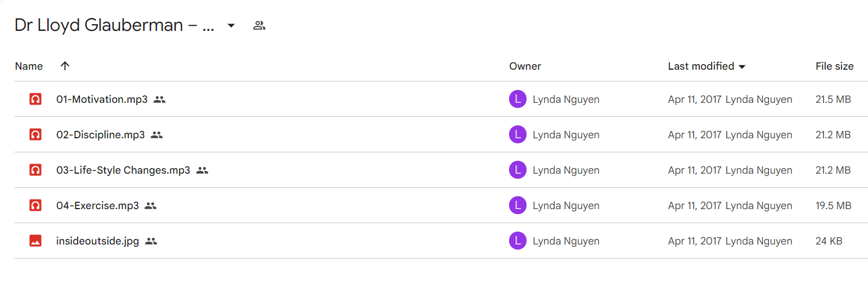Click the Dr Lloyd Glauberman folder title
Screen dimensions: 868x285
pyautogui.click(x=114, y=25)
